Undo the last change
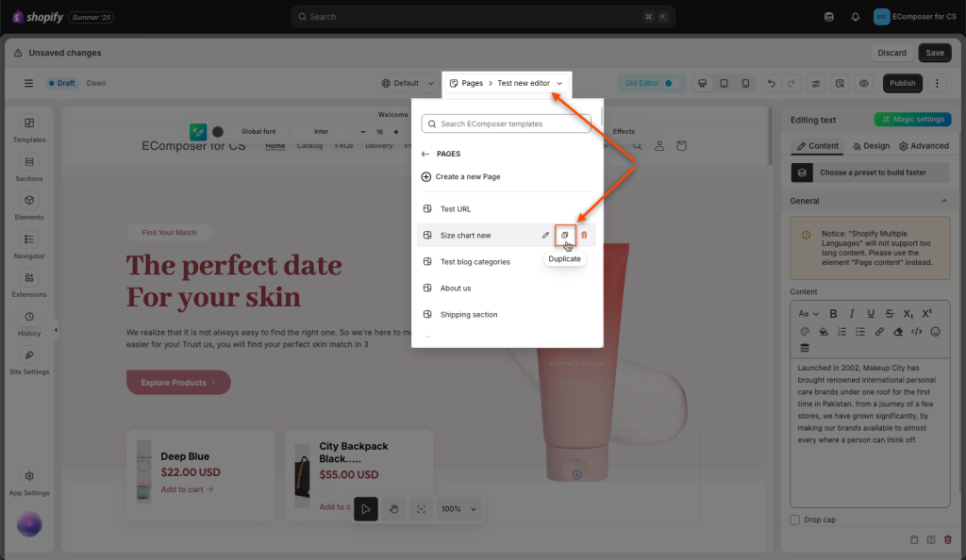Viewport: 966px width, 560px height. (772, 83)
